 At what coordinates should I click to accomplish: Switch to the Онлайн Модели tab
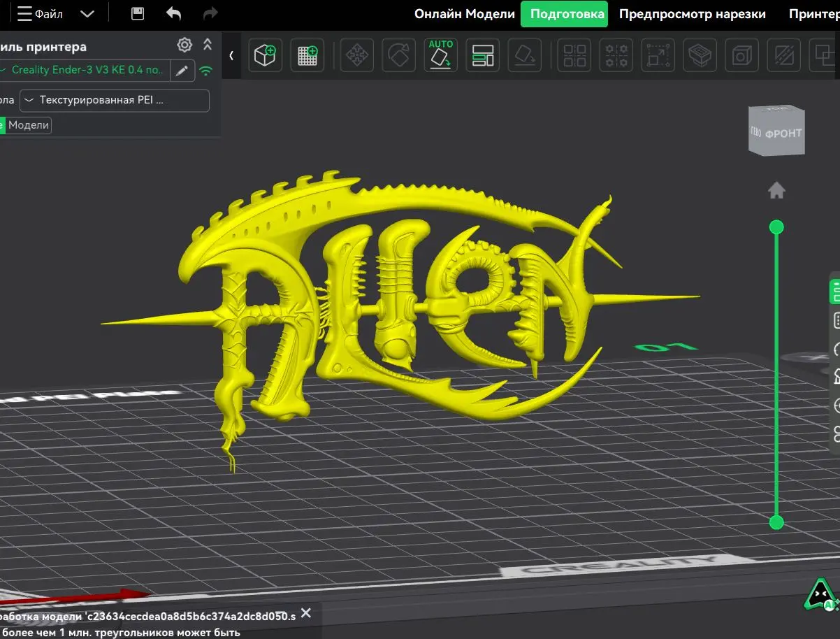[464, 14]
